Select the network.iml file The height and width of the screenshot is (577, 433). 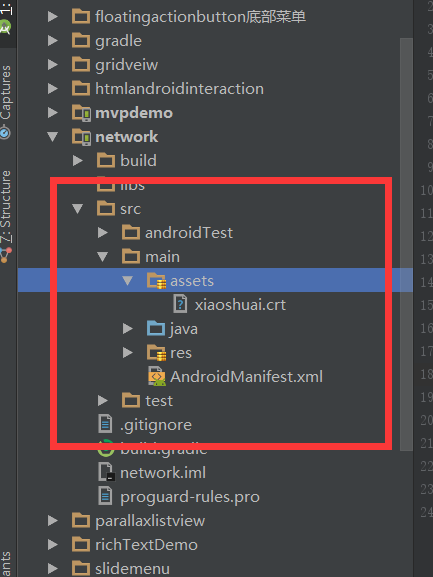tap(163, 473)
